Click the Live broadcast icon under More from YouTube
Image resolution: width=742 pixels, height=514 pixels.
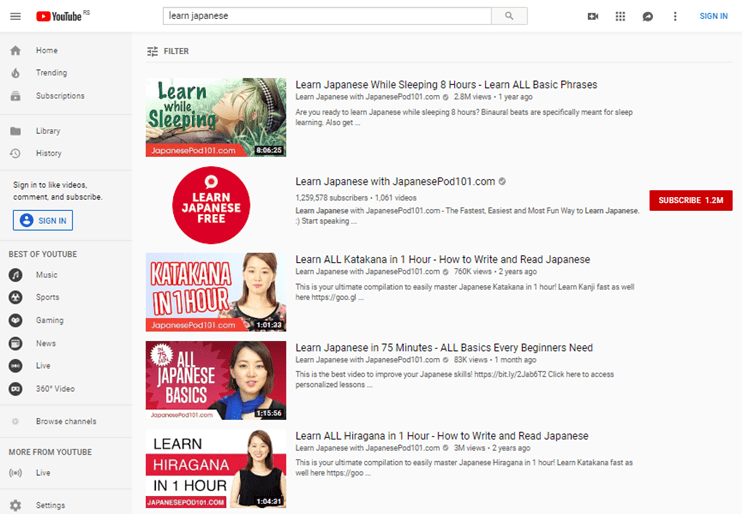coord(16,473)
